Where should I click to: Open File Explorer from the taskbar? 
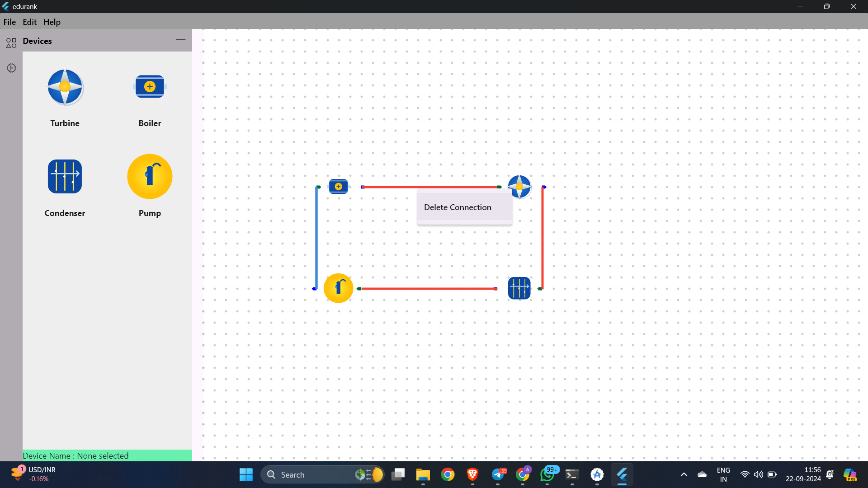423,474
